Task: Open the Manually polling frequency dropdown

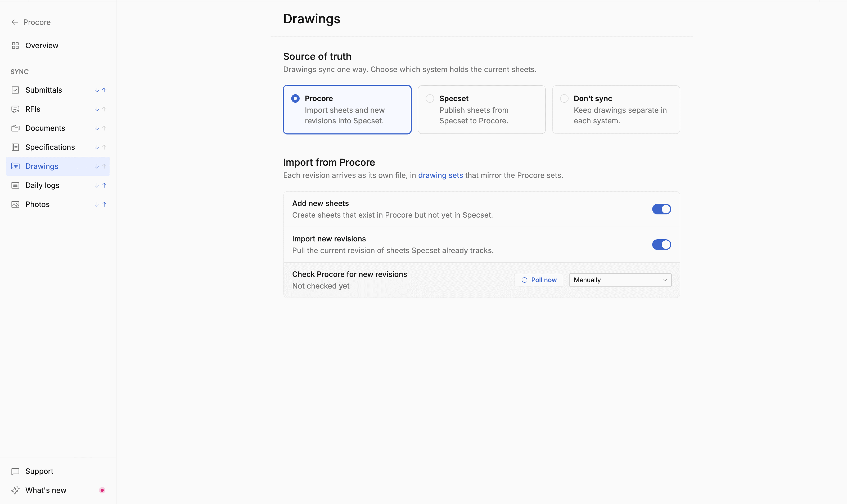Action: click(x=620, y=280)
